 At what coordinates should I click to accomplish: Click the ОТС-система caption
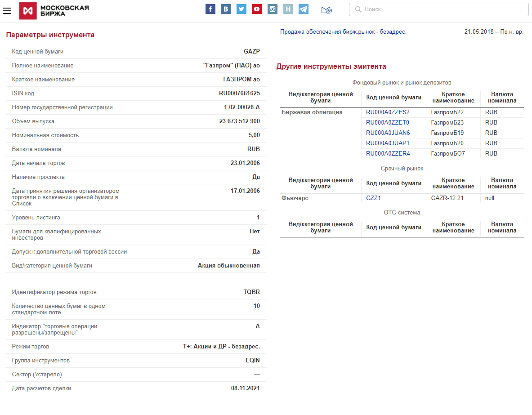[402, 213]
